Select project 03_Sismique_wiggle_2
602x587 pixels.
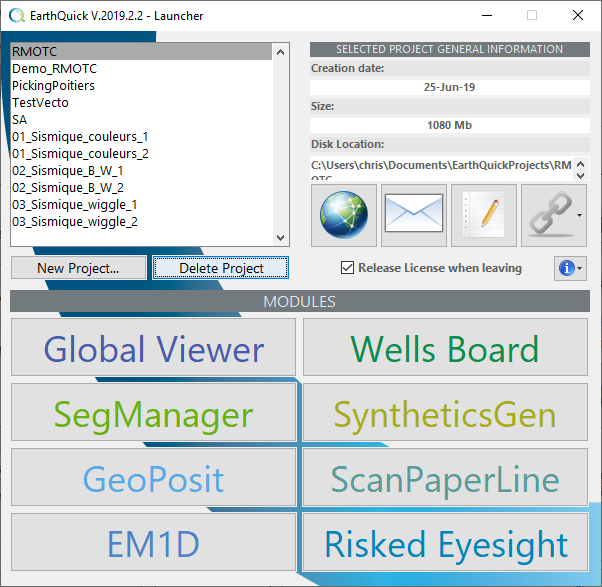point(141,222)
